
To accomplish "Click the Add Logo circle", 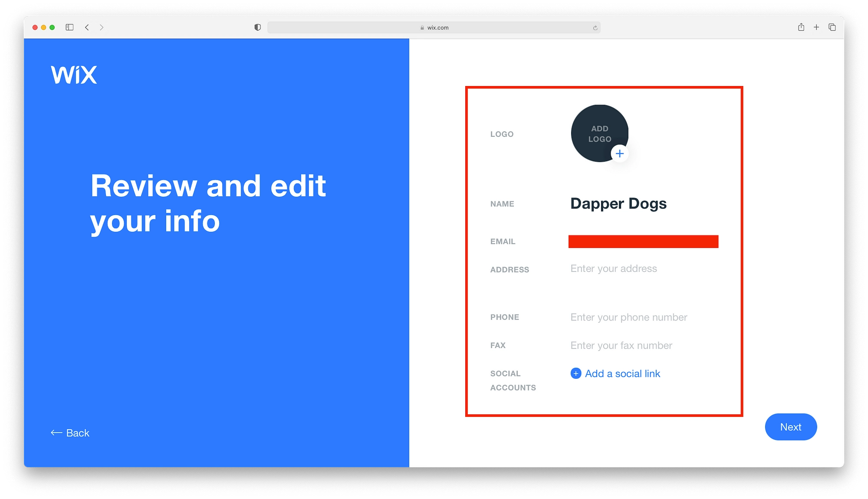I will pos(599,133).
